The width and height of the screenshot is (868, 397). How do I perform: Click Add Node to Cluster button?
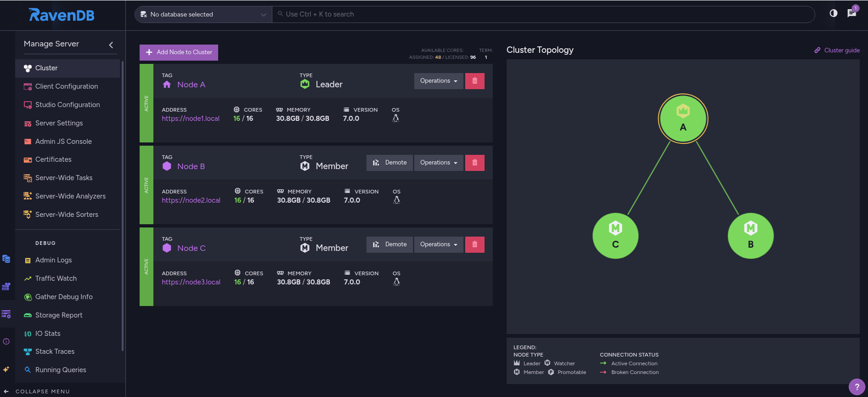click(x=179, y=52)
